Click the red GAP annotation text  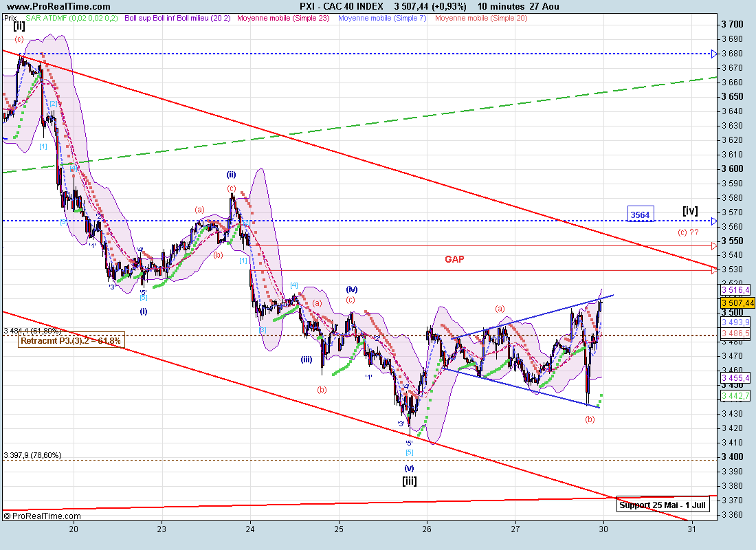454,259
